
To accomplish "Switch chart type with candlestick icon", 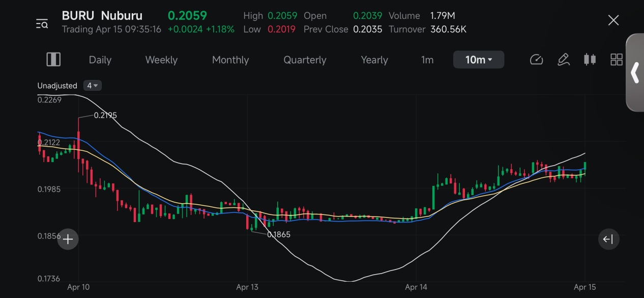I will pyautogui.click(x=590, y=60).
